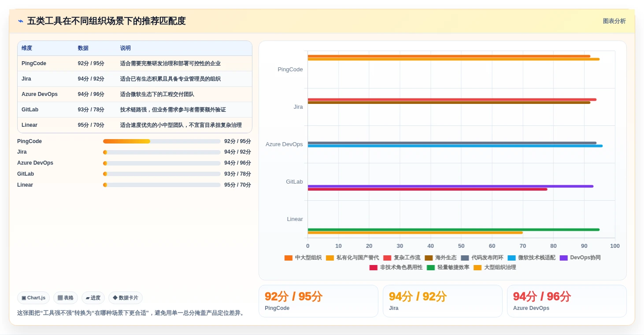Click the blue Azure DevOps bar in the chart

[455, 146]
